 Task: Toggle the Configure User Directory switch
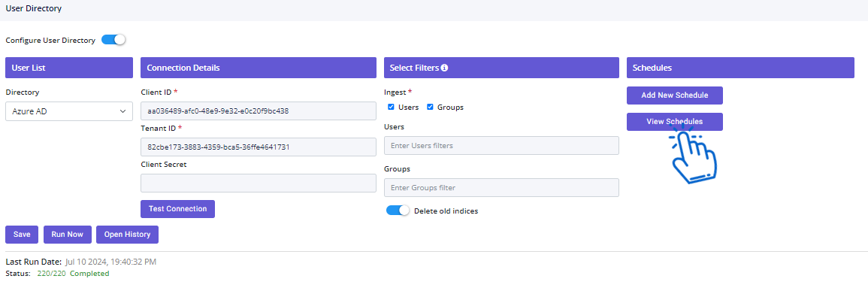pos(113,40)
